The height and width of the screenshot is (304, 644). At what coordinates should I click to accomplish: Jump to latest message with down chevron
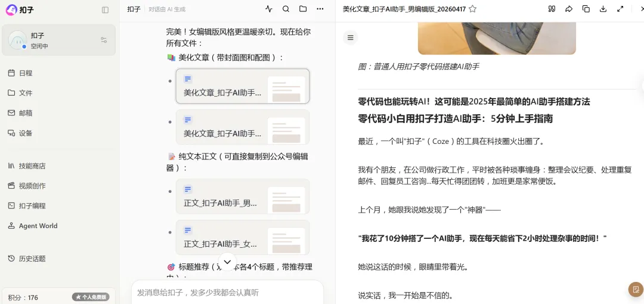click(x=228, y=262)
